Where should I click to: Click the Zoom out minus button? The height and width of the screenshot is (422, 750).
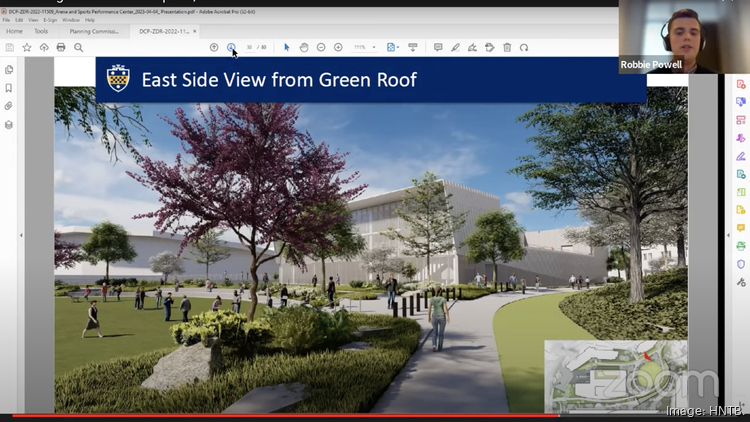(321, 47)
